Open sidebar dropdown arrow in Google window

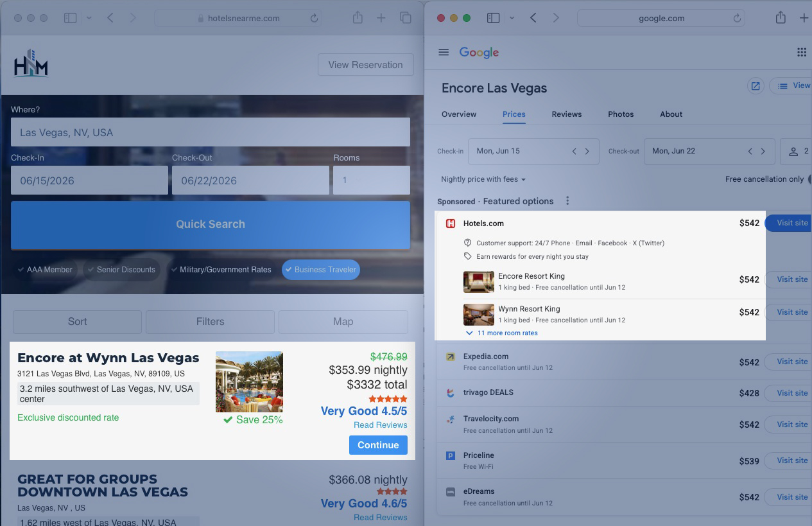pos(512,18)
